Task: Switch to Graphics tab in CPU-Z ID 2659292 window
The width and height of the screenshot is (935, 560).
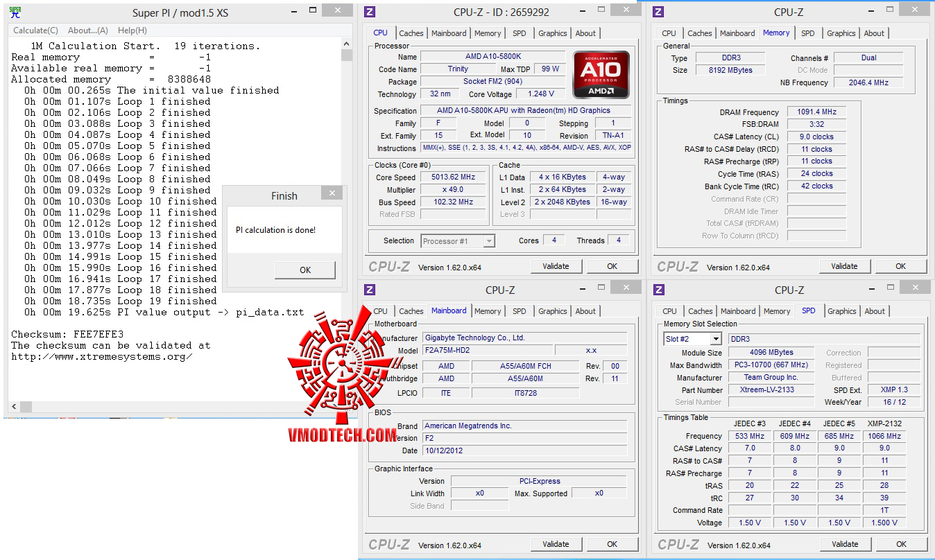Action: (553, 33)
